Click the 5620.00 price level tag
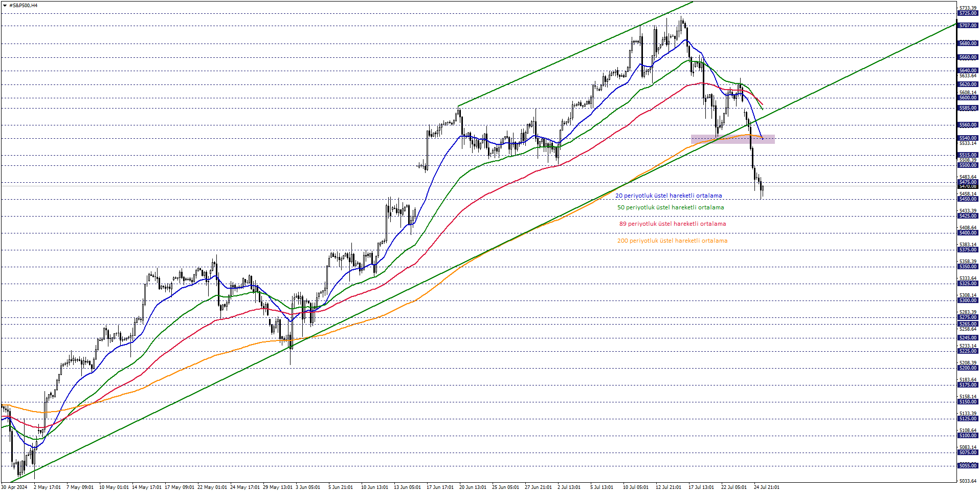The image size is (980, 493). 968,84
